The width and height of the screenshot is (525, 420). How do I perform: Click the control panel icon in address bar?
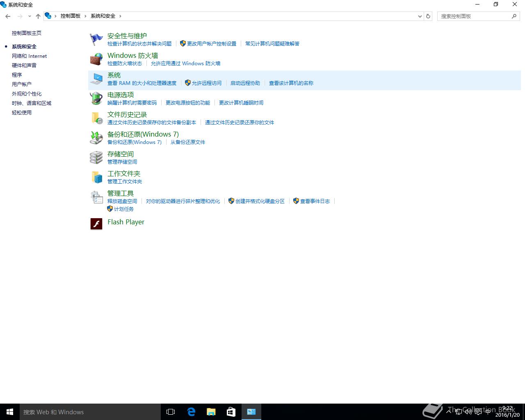click(x=48, y=16)
